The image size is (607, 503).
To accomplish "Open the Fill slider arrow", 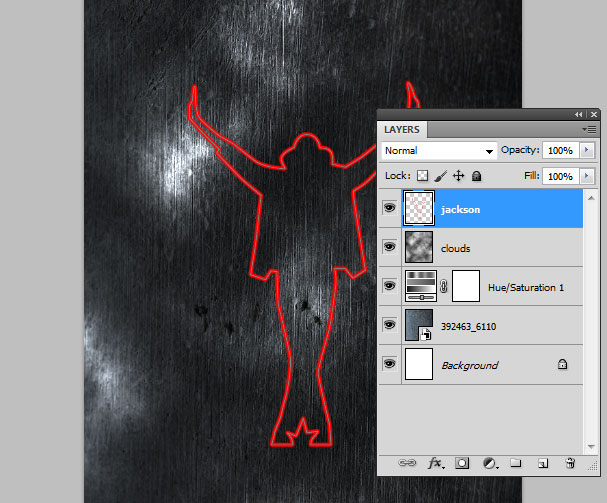I will (x=586, y=176).
